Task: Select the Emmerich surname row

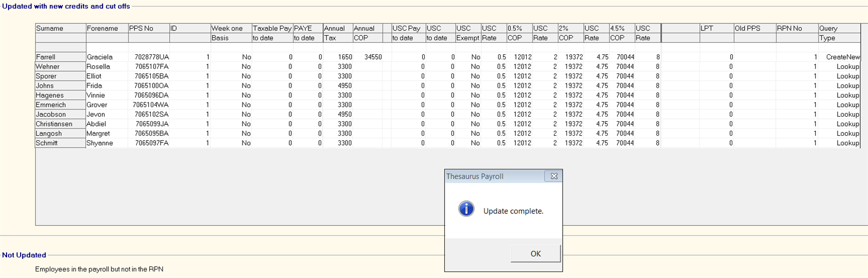Action: [61, 105]
